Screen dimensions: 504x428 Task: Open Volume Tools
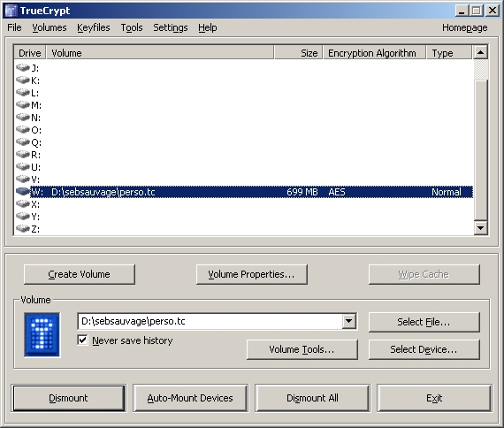(302, 349)
